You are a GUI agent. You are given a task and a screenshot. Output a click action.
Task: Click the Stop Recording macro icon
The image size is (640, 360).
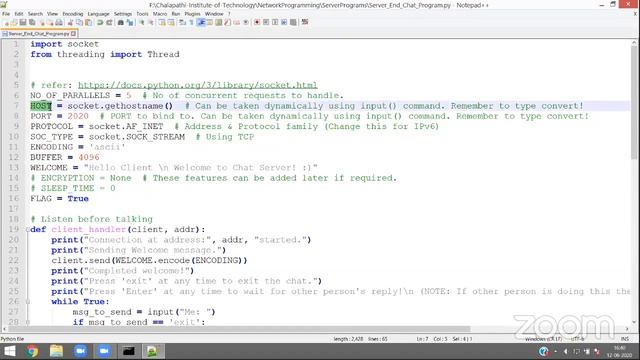click(x=266, y=22)
